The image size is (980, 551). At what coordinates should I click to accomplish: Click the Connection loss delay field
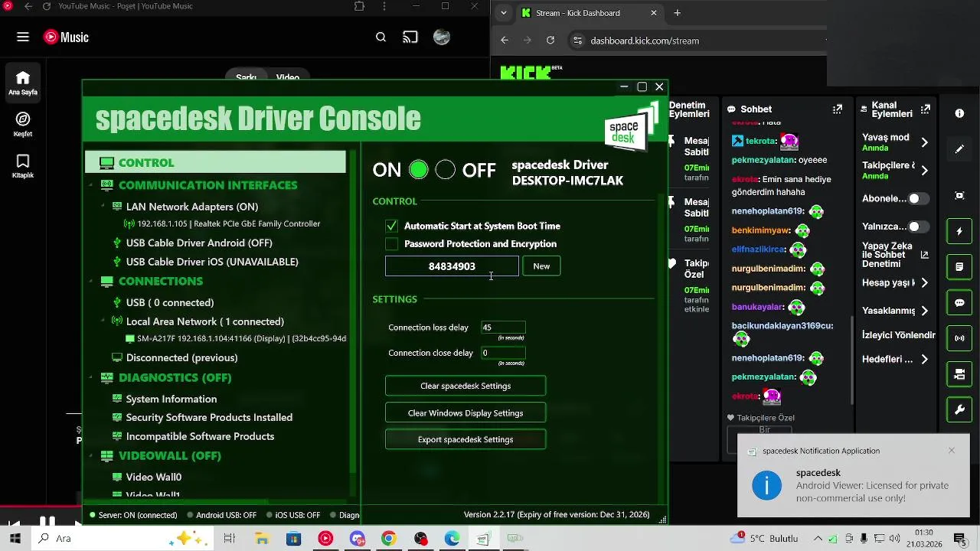click(503, 327)
